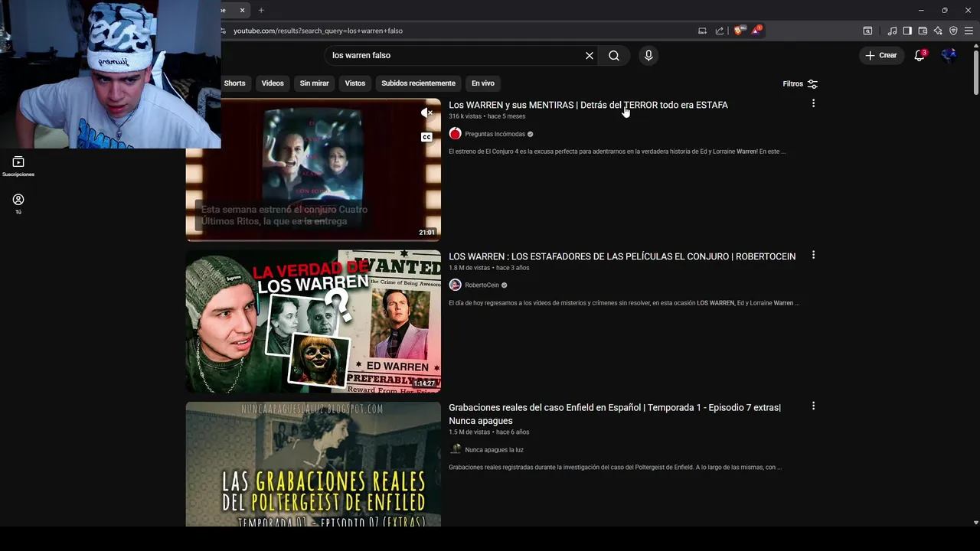Toggle captions CC on first video preview
Image resolution: width=980 pixels, height=551 pixels.
[x=427, y=137]
